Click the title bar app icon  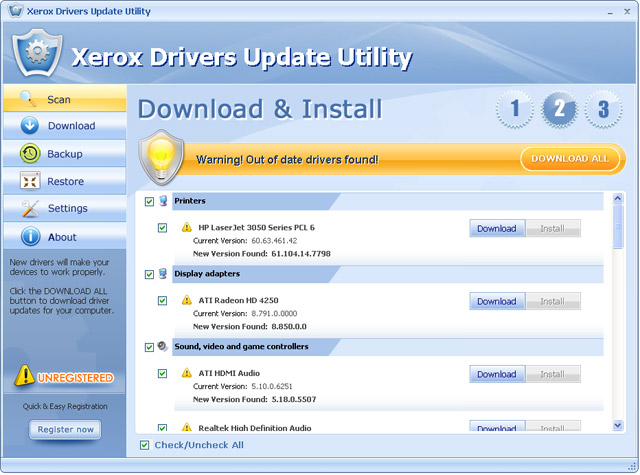tap(16, 11)
